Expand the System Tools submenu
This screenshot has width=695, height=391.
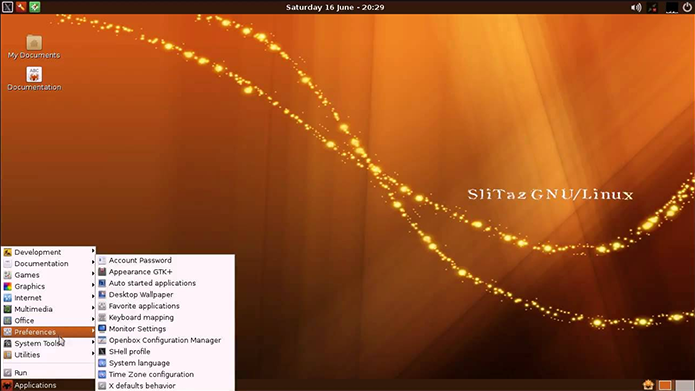pyautogui.click(x=49, y=343)
